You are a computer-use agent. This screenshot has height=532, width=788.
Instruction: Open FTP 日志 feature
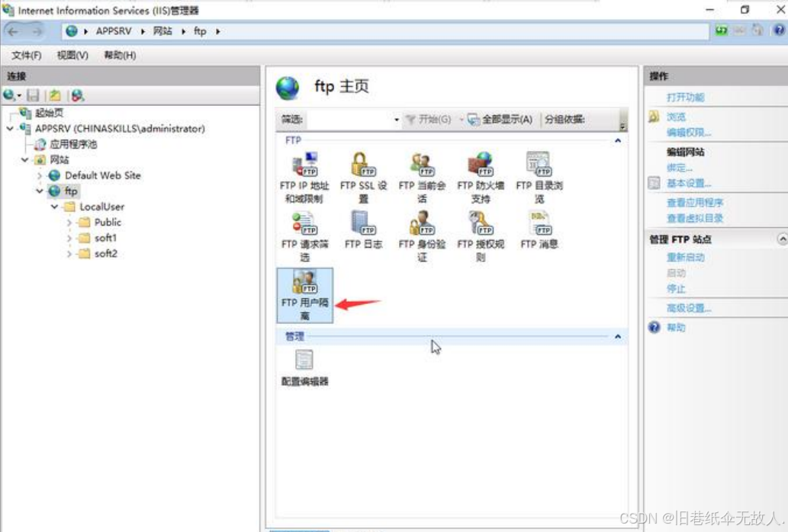(363, 230)
